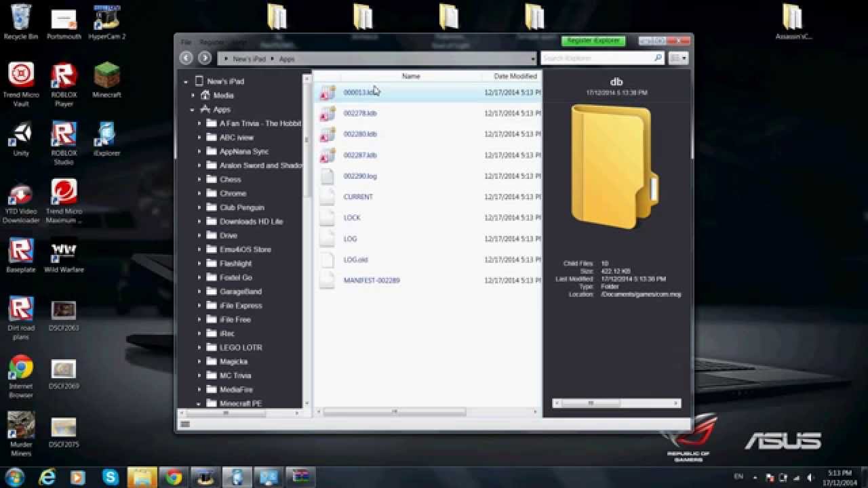Open the Minecraft desktop shortcut
Image resolution: width=868 pixels, height=488 pixels.
[x=106, y=80]
